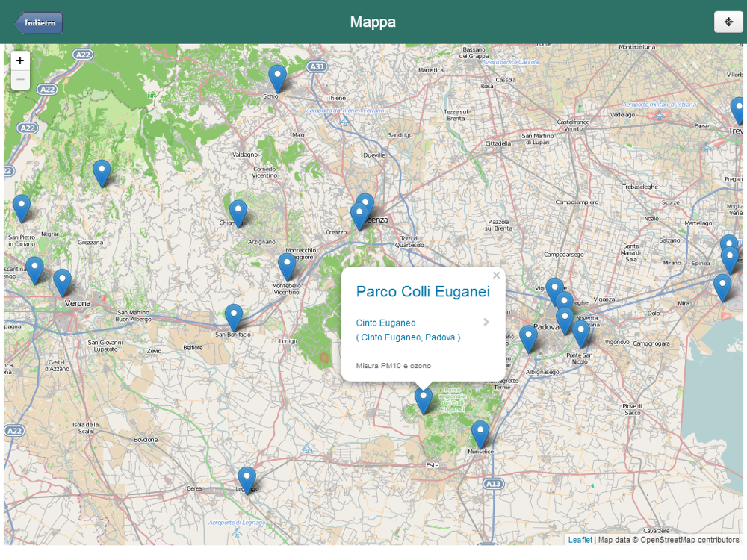Click the popup's right chevron arrow

[x=486, y=323]
